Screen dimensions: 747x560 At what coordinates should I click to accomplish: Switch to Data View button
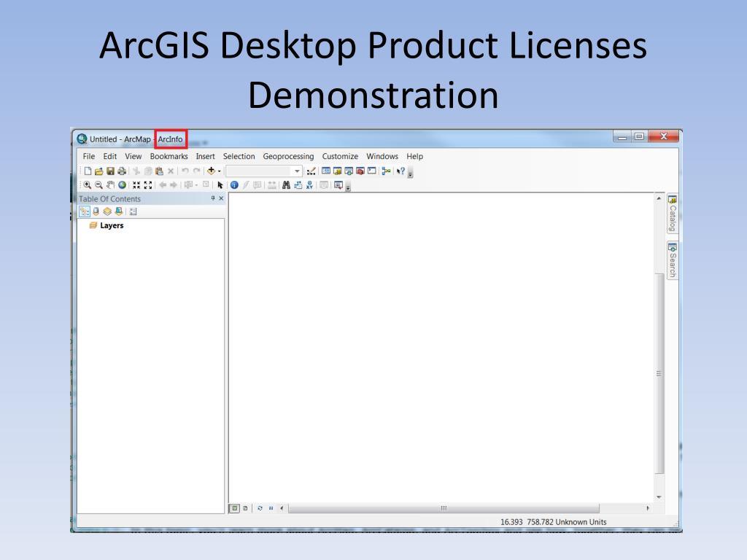point(234,508)
